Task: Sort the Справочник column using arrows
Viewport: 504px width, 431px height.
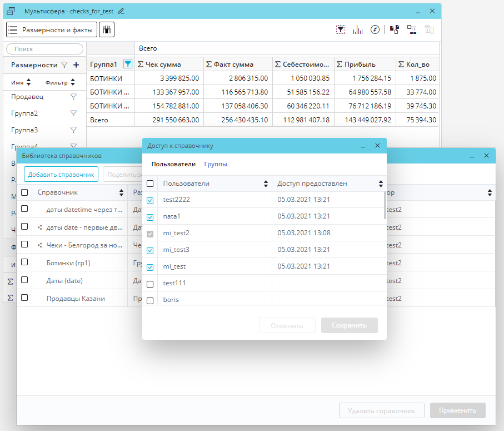Action: (121, 193)
